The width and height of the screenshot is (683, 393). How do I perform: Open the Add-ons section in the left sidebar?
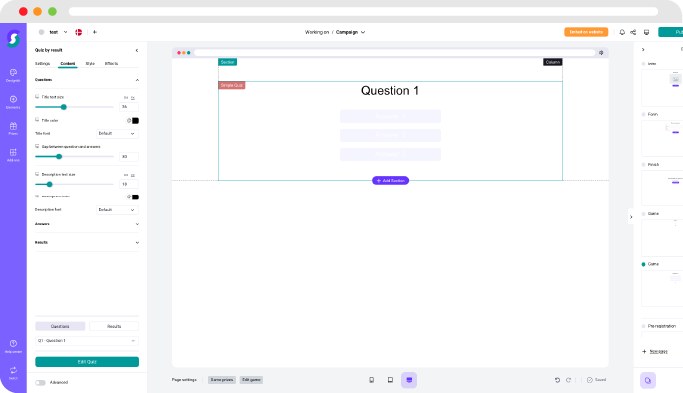(13, 155)
